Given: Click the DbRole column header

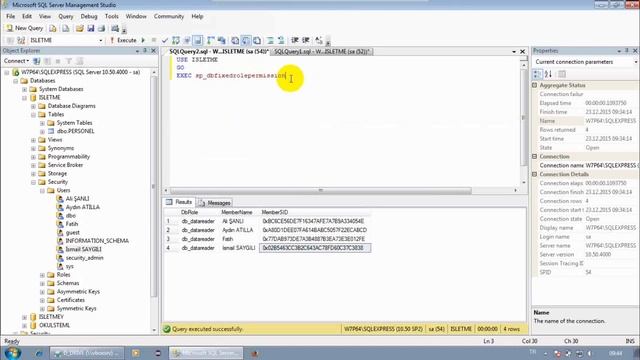Looking at the screenshot, I should coord(198,212).
